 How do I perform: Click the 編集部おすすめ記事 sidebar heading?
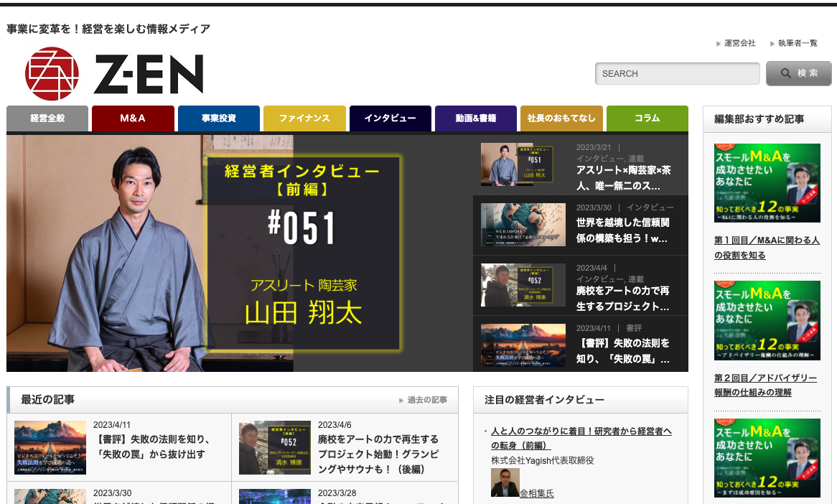coord(759,119)
